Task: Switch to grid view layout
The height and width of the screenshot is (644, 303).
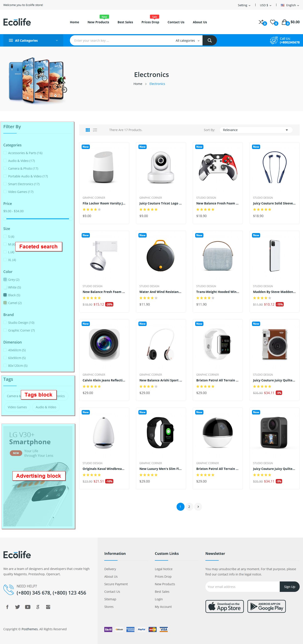Action: tap(88, 130)
